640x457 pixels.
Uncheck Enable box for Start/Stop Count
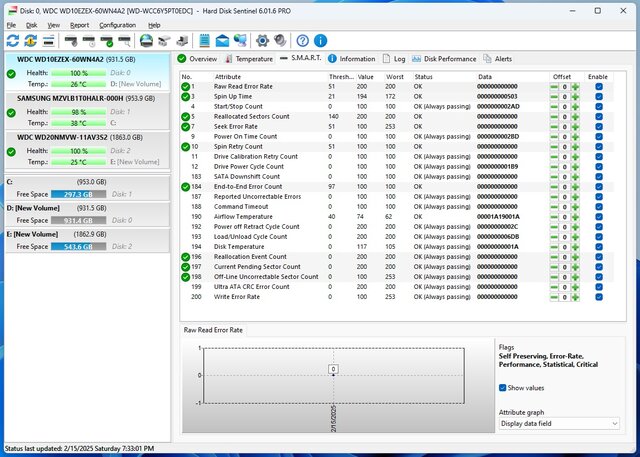[599, 106]
